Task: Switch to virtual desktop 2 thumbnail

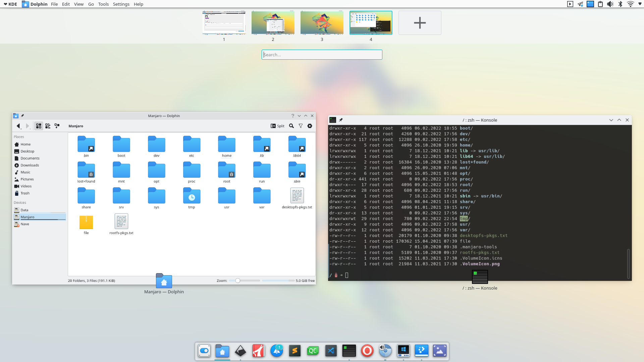Action: (273, 23)
